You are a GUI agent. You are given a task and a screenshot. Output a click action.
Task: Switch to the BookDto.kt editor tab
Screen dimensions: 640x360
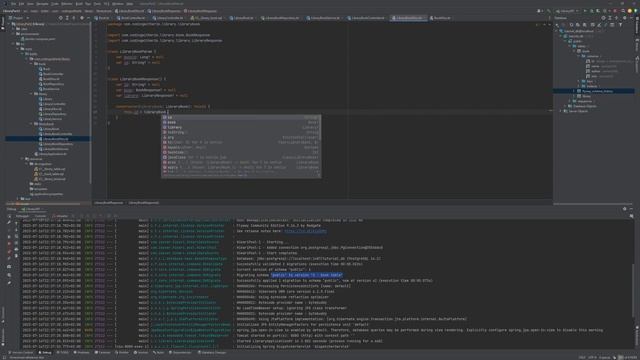[441, 18]
